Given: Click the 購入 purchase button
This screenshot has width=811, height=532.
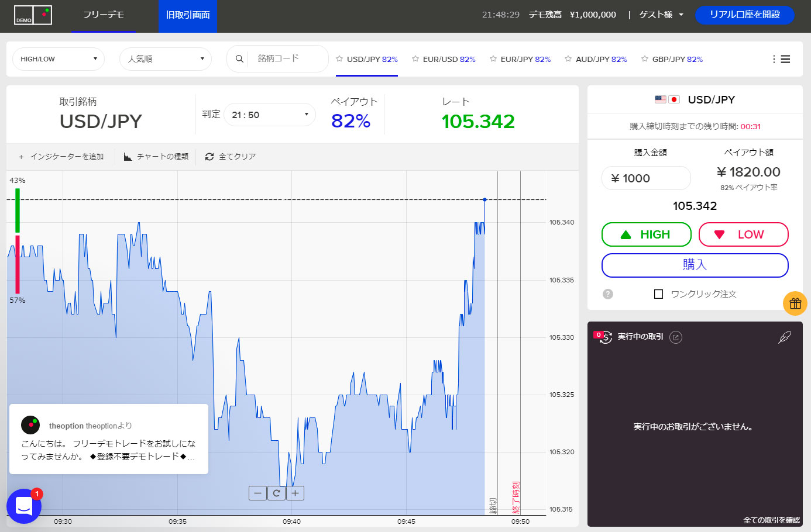Looking at the screenshot, I should [x=695, y=265].
